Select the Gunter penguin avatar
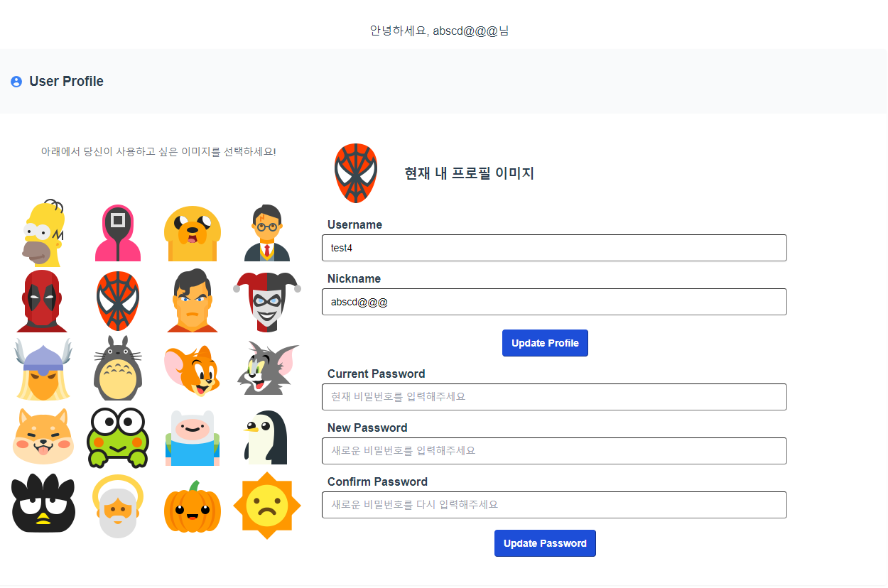Image resolution: width=888 pixels, height=588 pixels. click(x=267, y=437)
